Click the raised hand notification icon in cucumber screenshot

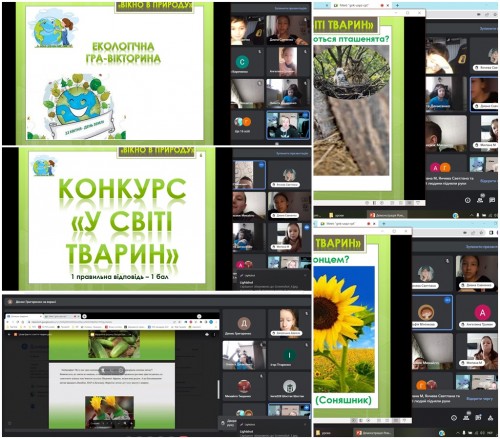[x=223, y=423]
